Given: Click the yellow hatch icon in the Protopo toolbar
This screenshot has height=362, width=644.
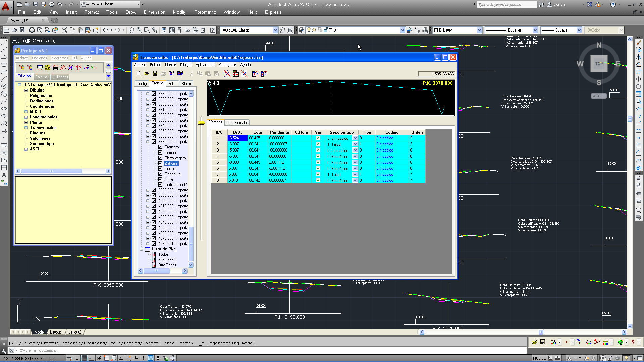Looking at the screenshot, I should (x=48, y=67).
